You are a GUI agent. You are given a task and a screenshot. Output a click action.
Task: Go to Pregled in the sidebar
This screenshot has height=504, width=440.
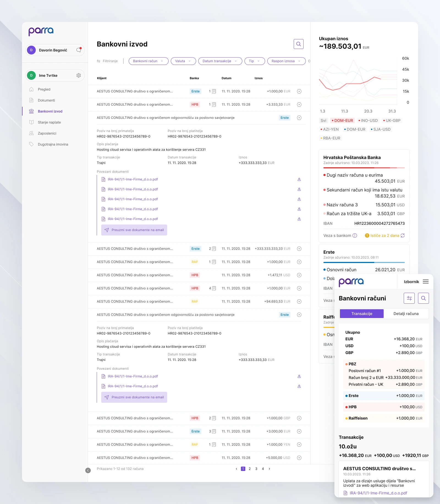point(44,89)
